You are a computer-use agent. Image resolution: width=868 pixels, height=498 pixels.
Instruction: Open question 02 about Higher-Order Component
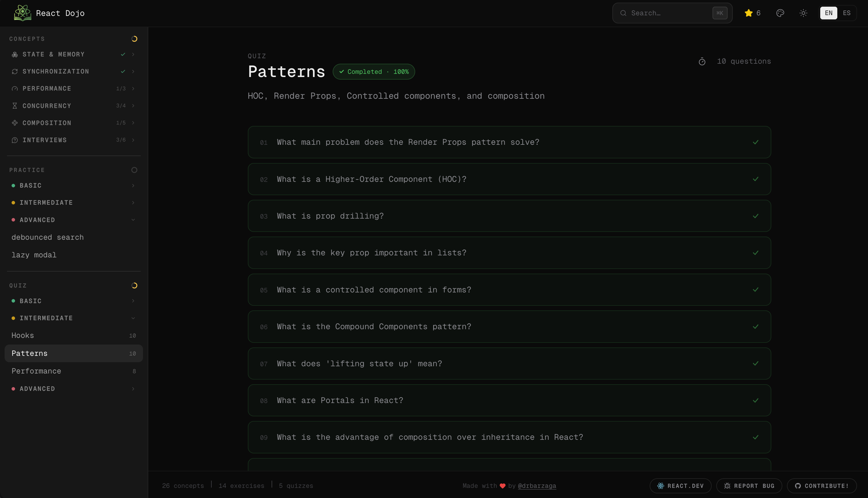(x=509, y=179)
